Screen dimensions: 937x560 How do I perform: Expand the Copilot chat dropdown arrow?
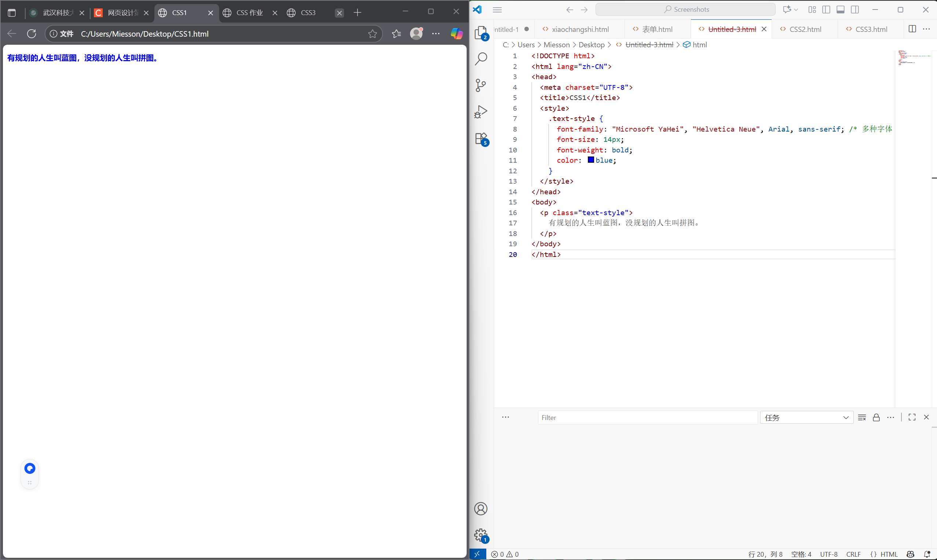(796, 10)
